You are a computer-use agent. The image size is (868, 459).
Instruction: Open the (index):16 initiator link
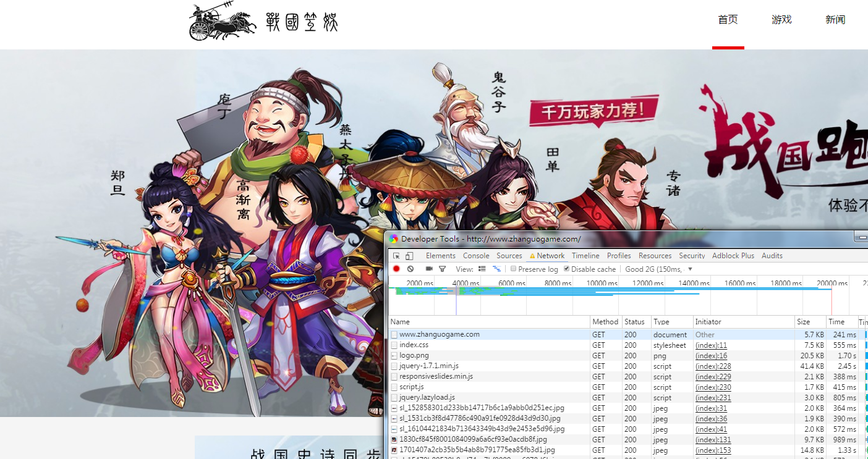(711, 356)
